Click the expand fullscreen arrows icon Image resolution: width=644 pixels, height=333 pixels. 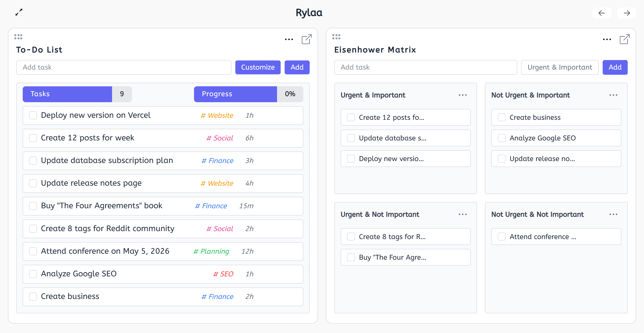[x=19, y=12]
